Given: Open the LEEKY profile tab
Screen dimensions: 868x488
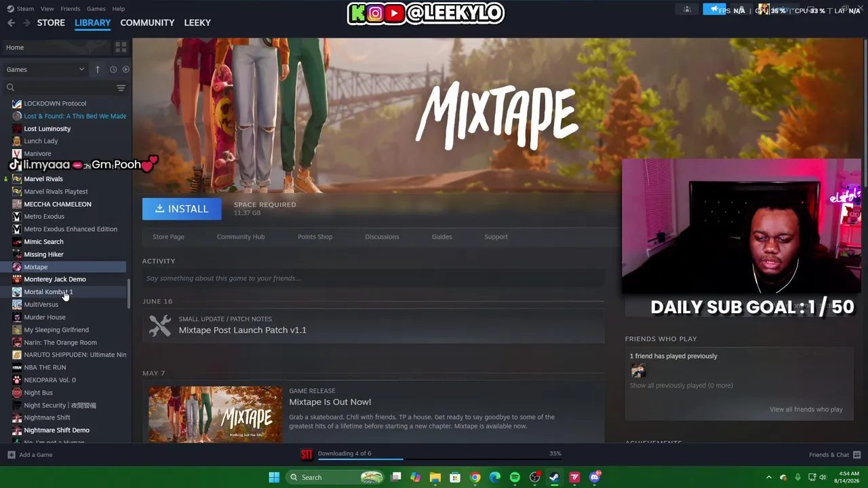Looking at the screenshot, I should pos(197,22).
